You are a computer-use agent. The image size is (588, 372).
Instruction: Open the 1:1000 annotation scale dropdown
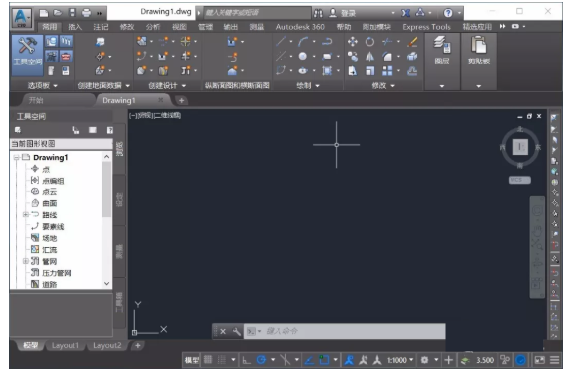click(400, 360)
